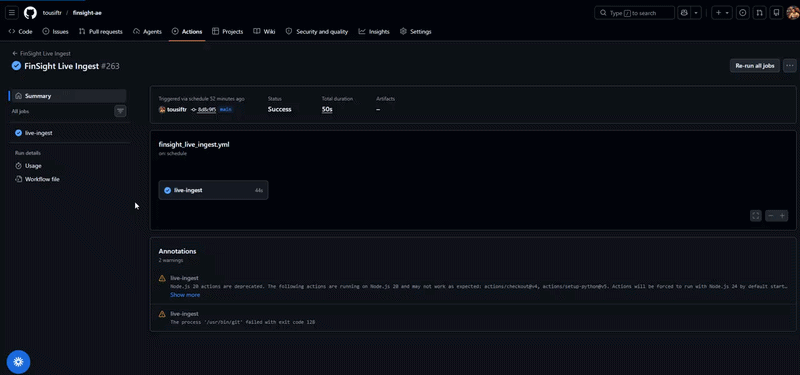800x375 pixels.
Task: Switch to the Pull requests tab
Action: pos(101,32)
